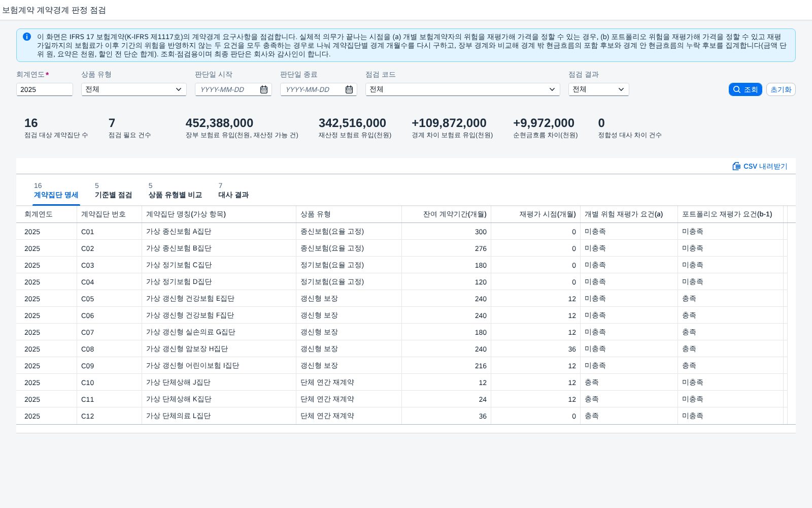Switch to the 계약집단 명세 tab
The height and width of the screenshot is (508, 812).
point(56,190)
